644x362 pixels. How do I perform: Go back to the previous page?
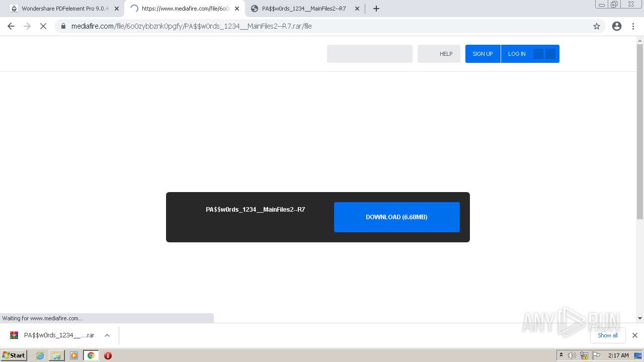[11, 26]
